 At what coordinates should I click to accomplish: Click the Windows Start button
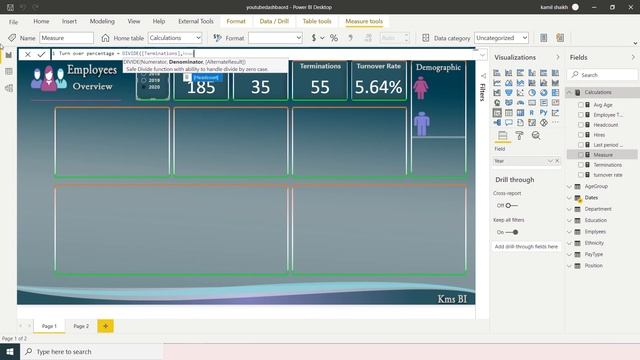click(x=10, y=351)
